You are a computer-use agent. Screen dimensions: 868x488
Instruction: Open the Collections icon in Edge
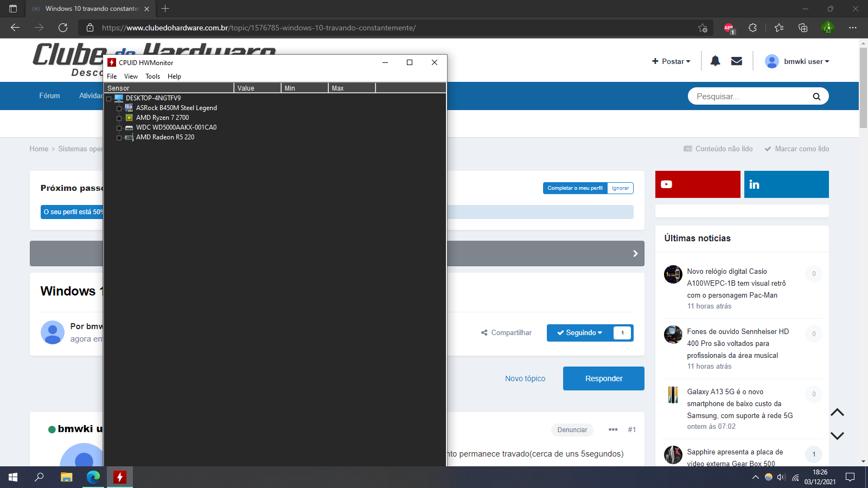tap(803, 28)
